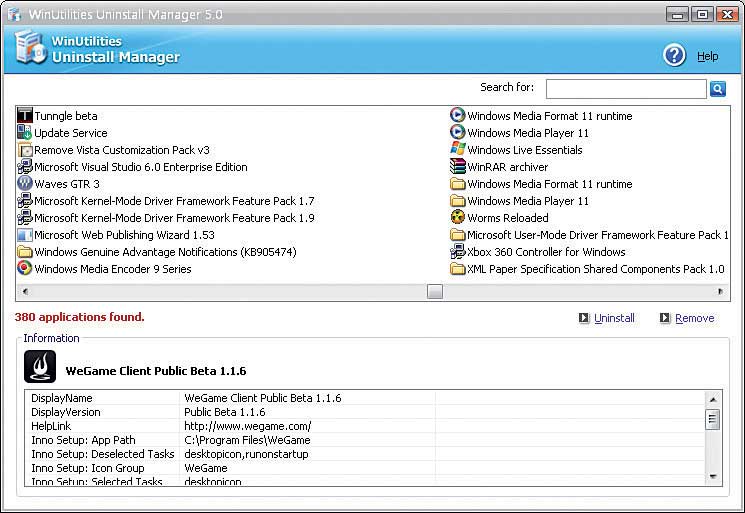The width and height of the screenshot is (745, 513).
Task: Click the Uninstall link
Action: (614, 318)
